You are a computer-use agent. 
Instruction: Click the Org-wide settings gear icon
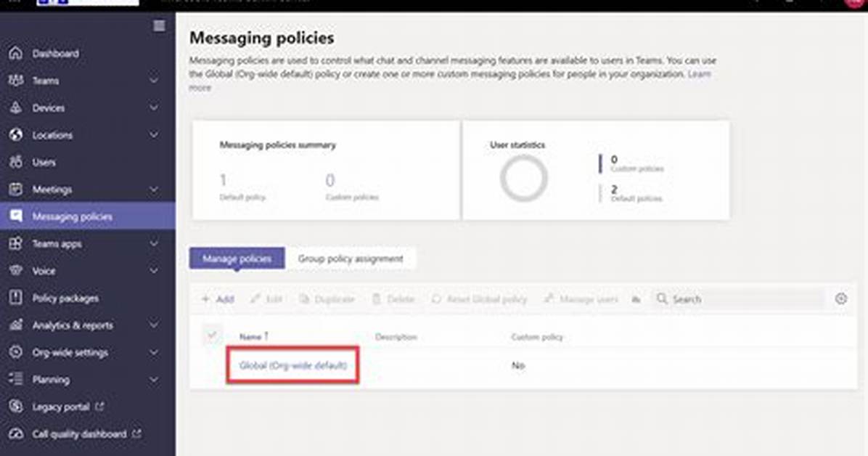pyautogui.click(x=15, y=352)
